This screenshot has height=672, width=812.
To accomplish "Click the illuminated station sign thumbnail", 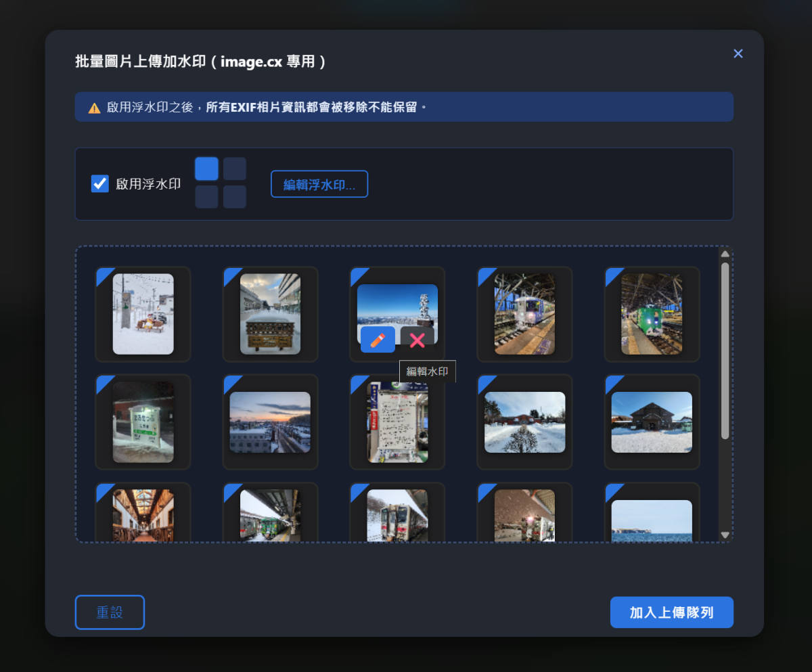I will point(143,422).
